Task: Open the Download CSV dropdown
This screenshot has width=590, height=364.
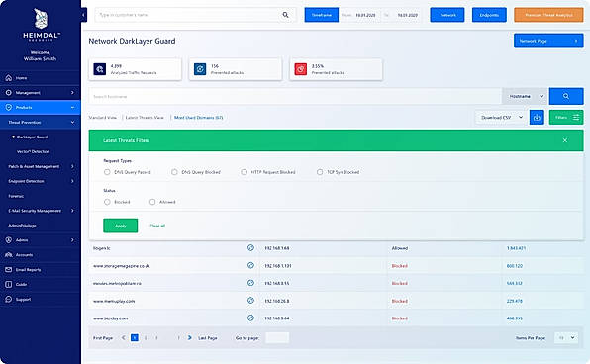Action: click(501, 118)
